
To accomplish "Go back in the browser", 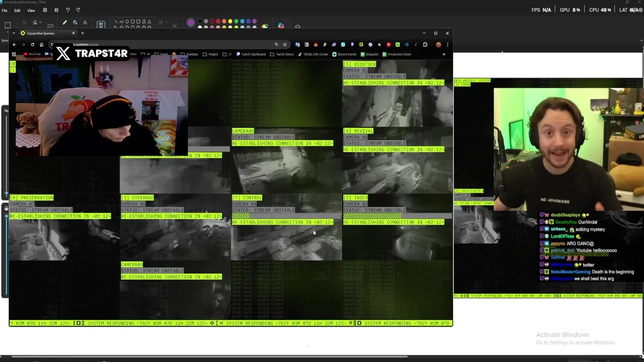I will [x=14, y=45].
